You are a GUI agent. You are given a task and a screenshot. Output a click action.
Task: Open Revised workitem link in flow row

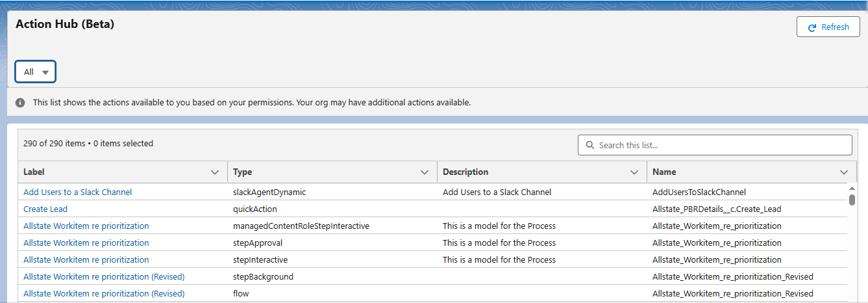104,294
